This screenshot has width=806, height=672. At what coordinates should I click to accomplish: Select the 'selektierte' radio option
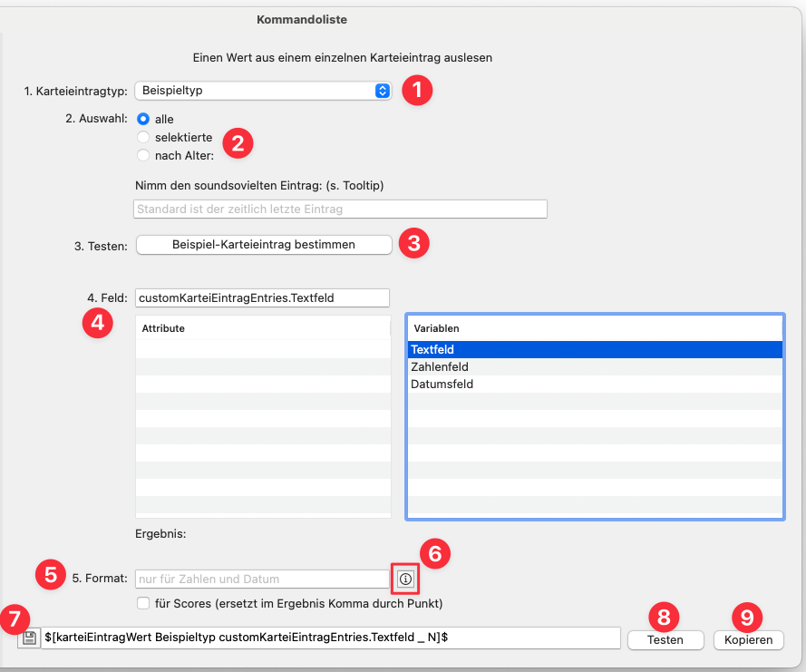143,137
